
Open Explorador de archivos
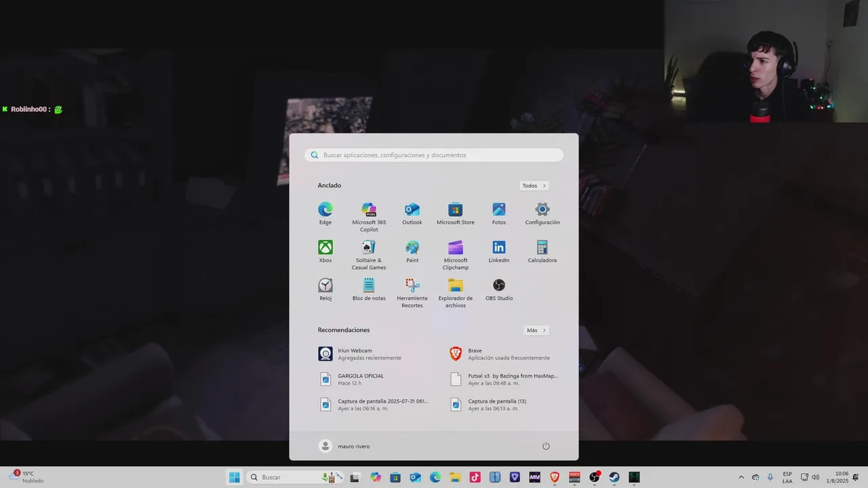tap(456, 292)
